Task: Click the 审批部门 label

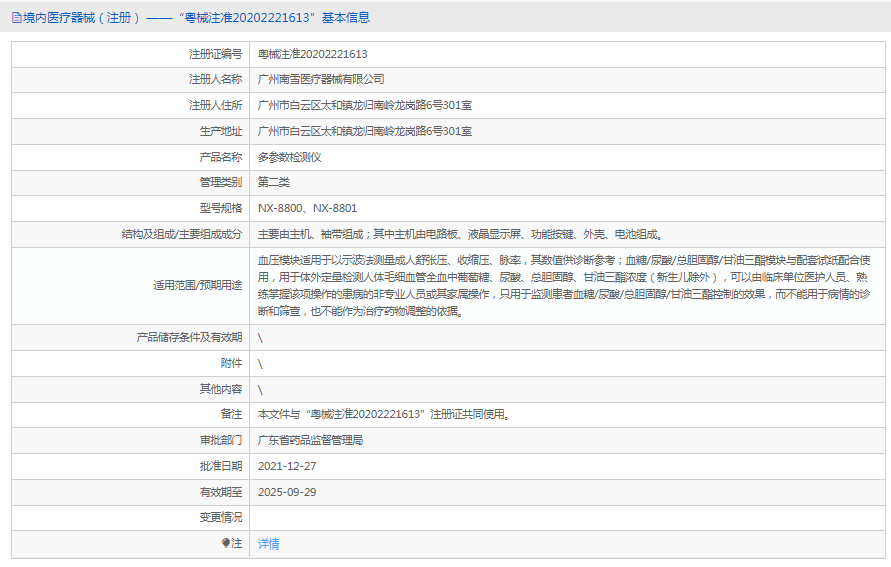Action: click(221, 441)
